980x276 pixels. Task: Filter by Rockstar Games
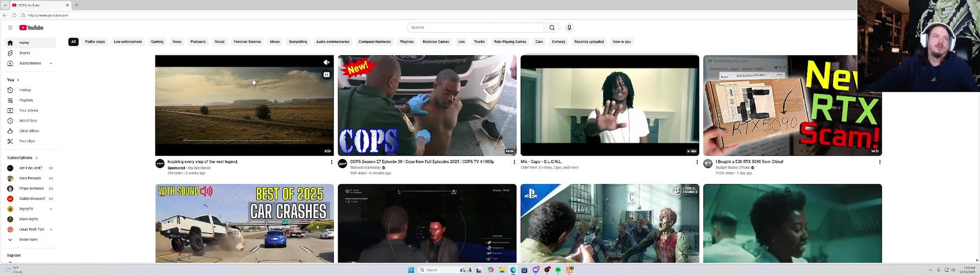coord(436,42)
